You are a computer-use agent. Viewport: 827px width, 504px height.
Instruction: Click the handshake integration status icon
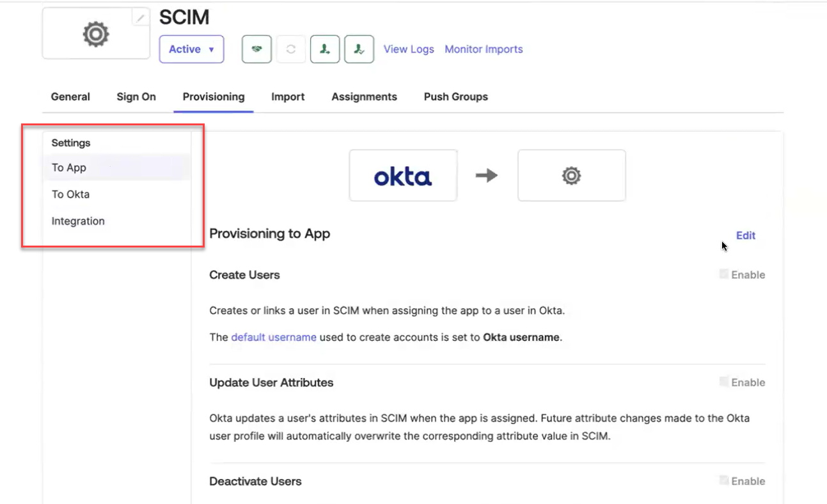256,49
